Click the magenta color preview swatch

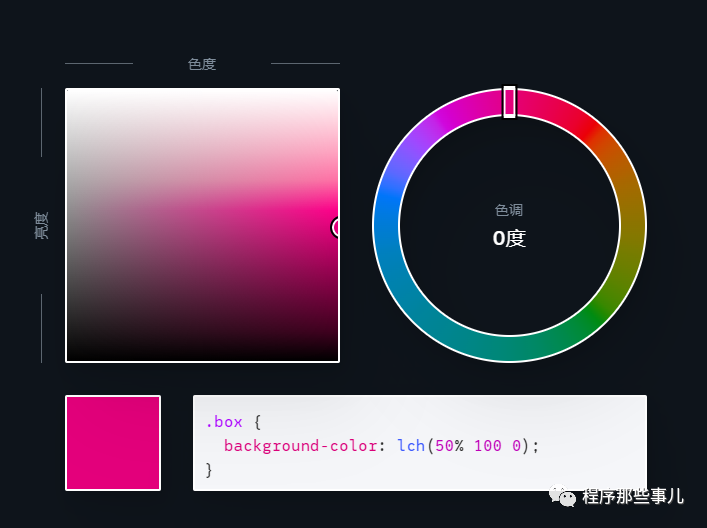tap(113, 443)
